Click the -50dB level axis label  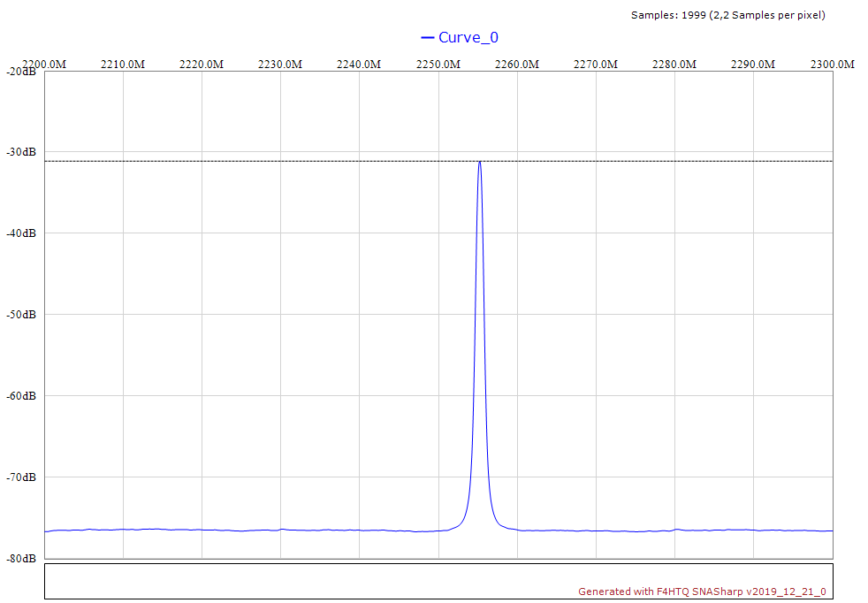[x=21, y=315]
